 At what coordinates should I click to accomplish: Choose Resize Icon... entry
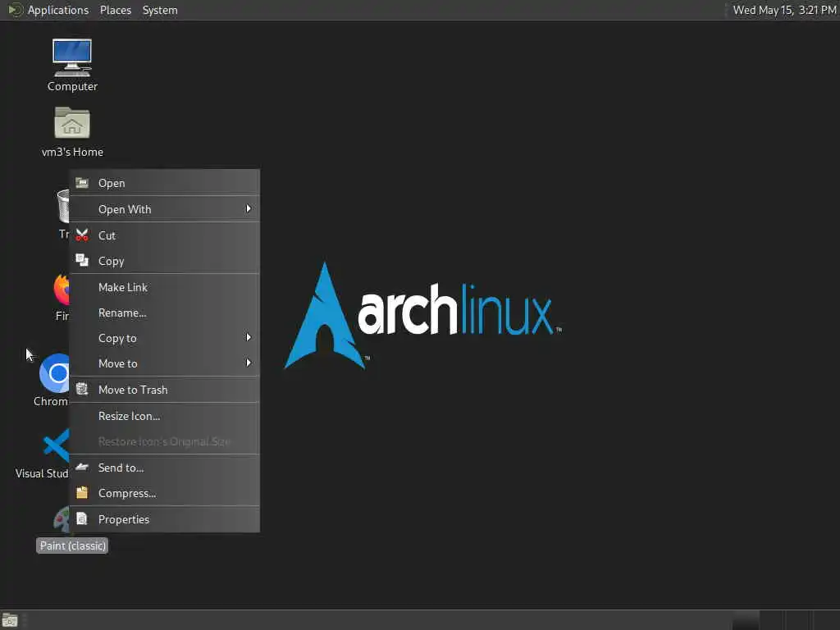pyautogui.click(x=164, y=416)
